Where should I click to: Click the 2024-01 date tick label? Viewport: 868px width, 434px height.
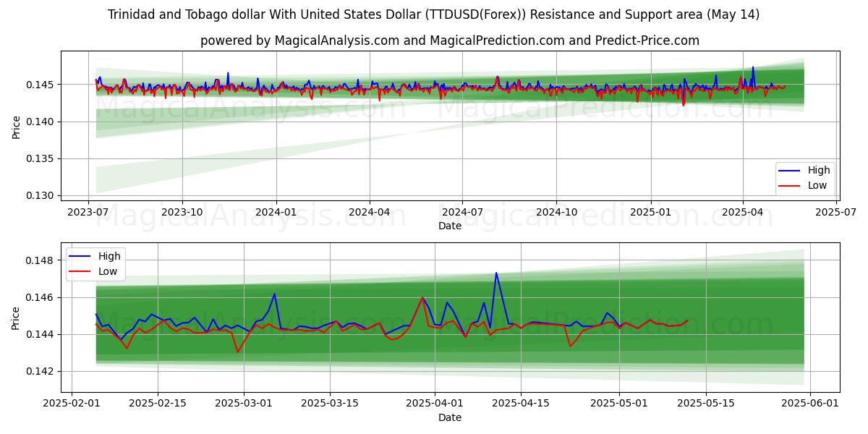[276, 212]
